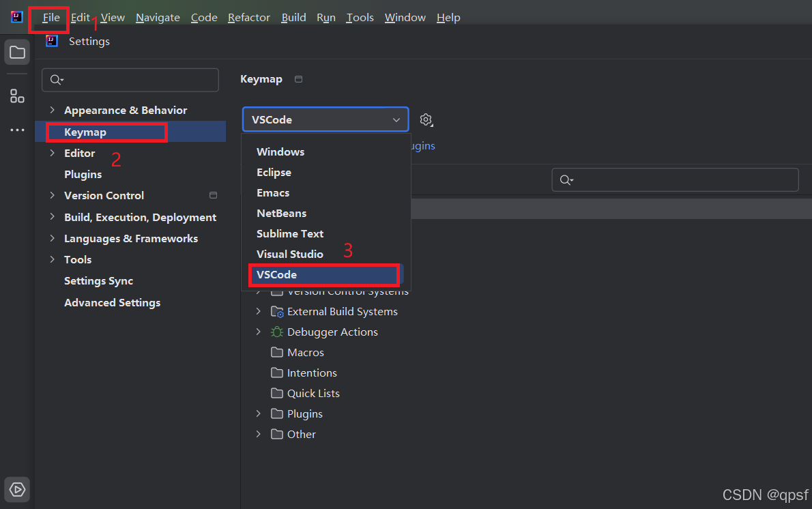Open the Code menu
Screen dimensions: 812x509
(204, 18)
